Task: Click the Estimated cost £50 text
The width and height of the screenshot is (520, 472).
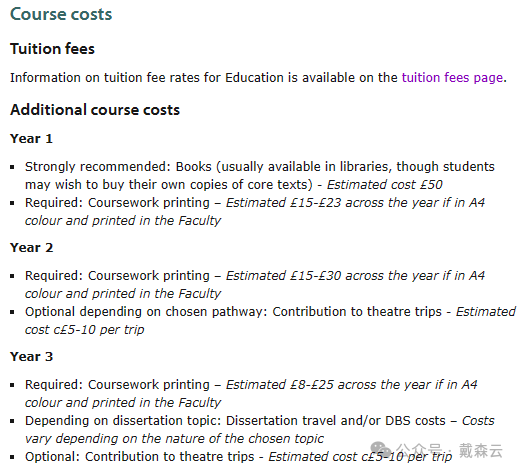Action: (384, 185)
